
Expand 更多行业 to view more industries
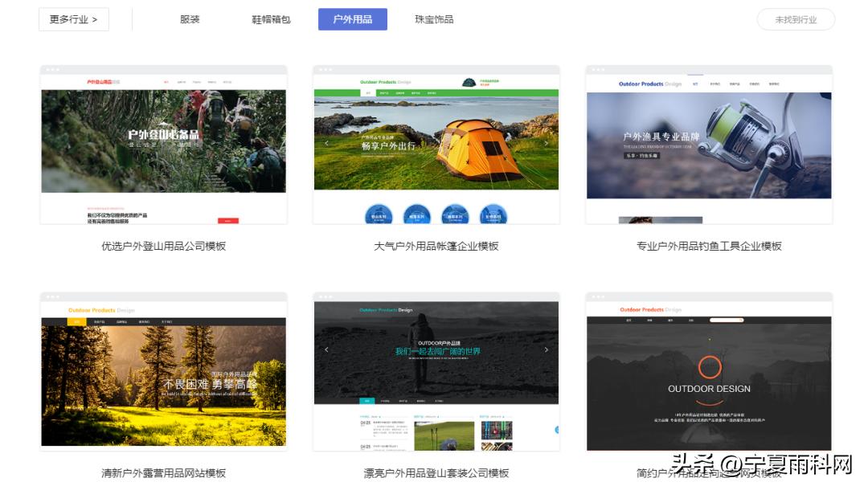tap(73, 18)
